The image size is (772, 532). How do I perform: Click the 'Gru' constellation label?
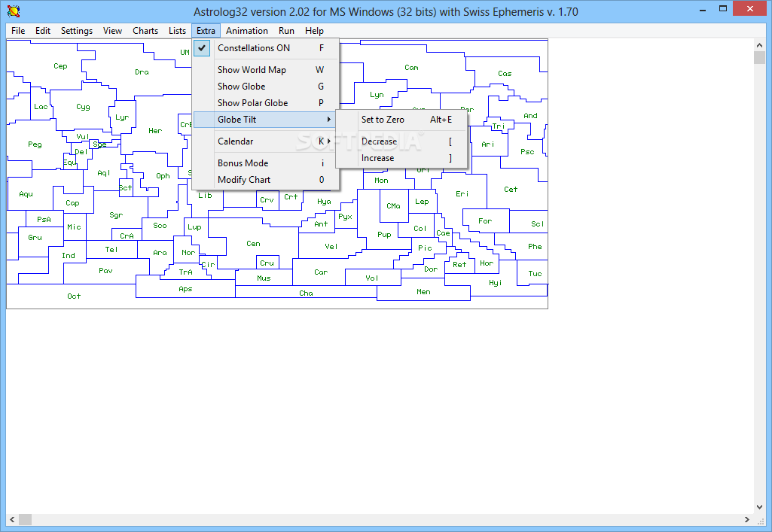(35, 238)
